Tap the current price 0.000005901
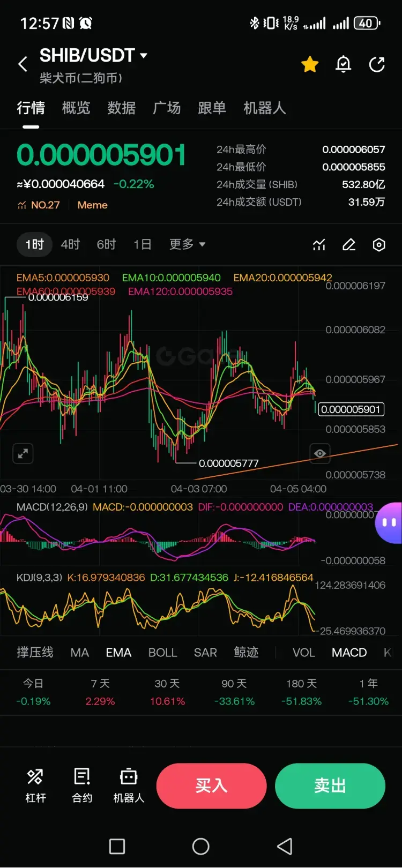 101,155
